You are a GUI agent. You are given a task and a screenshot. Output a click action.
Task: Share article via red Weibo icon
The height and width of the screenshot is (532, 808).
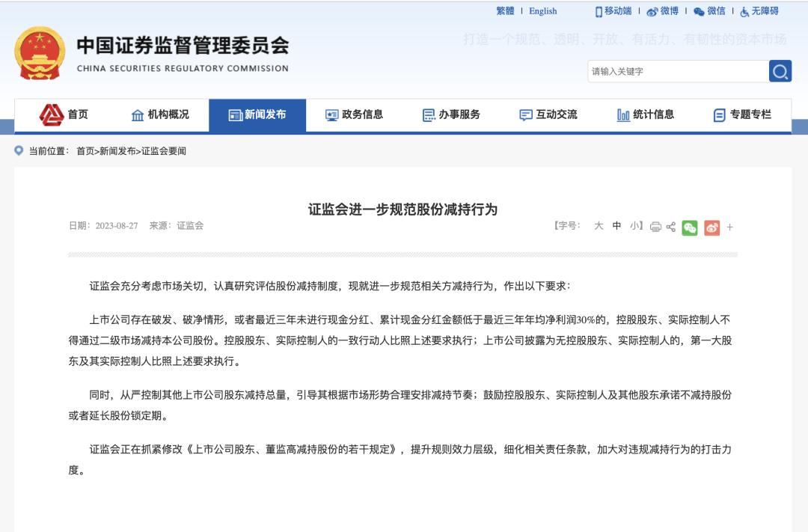[711, 227]
